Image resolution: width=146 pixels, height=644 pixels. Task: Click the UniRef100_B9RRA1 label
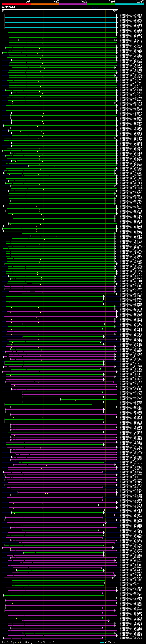pos(131,567)
